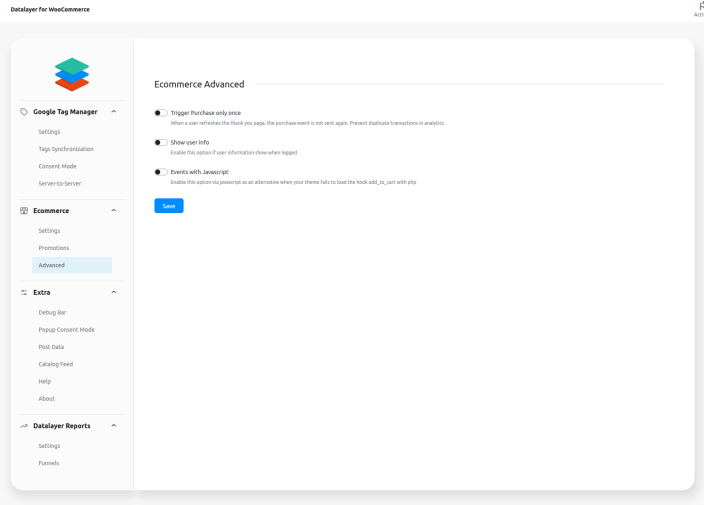The image size is (704, 505).
Task: Collapse the Datalayer Reports section chevron
Action: tap(114, 426)
